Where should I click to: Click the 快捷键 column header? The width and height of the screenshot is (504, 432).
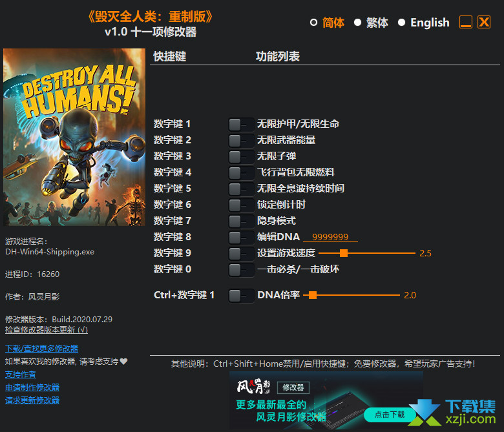170,57
